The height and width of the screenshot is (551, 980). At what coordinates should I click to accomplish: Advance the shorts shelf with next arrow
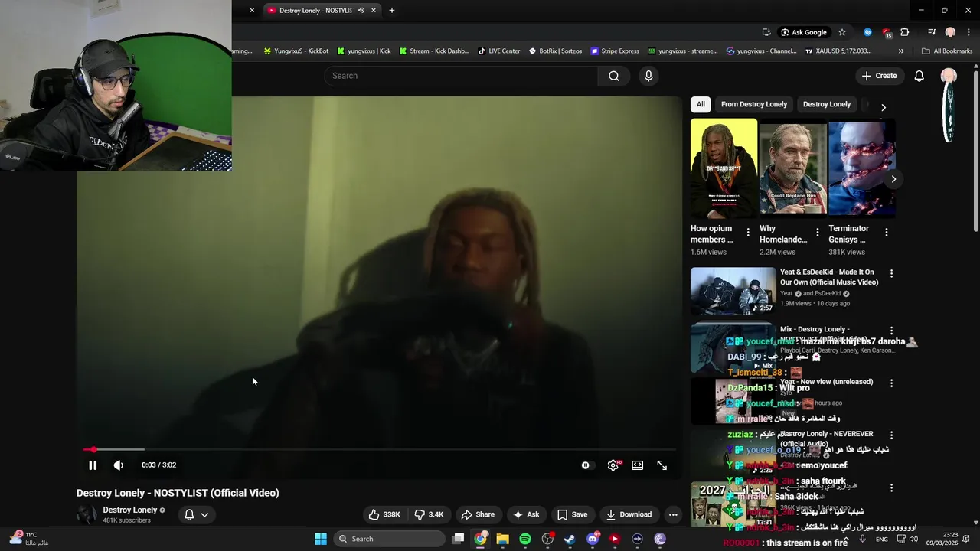[893, 179]
